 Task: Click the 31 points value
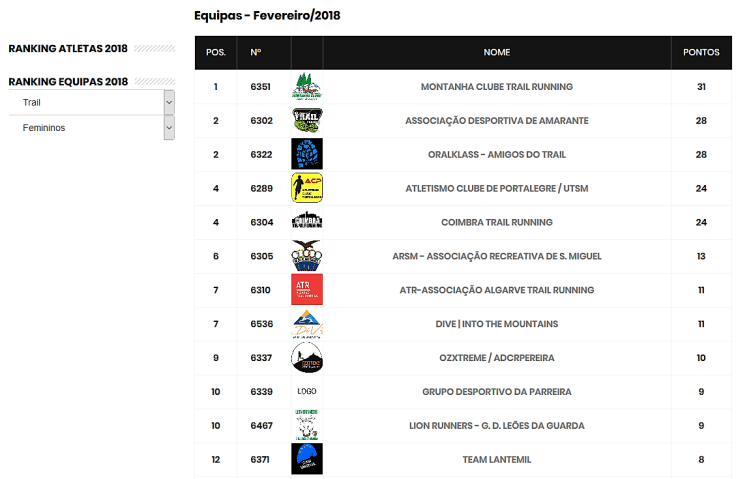[701, 86]
